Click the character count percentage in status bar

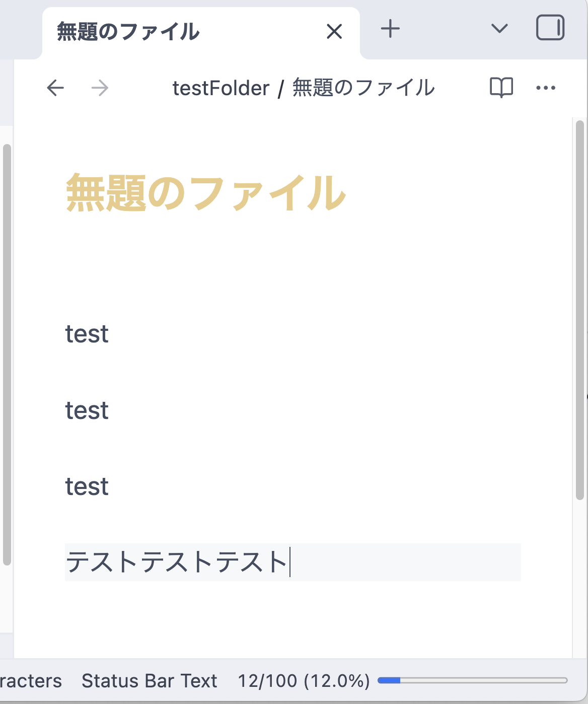304,680
